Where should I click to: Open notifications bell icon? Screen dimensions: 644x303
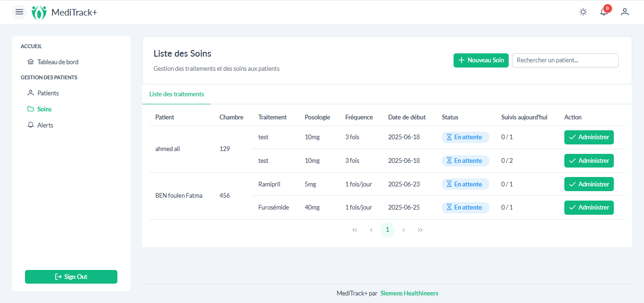click(604, 12)
